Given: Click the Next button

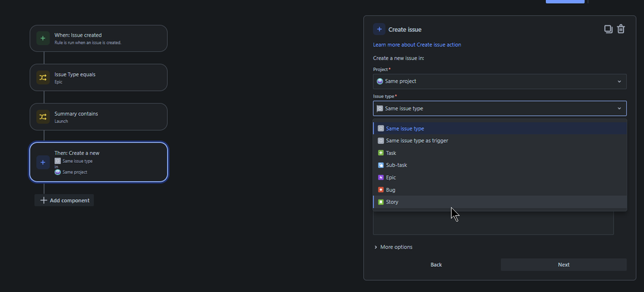Looking at the screenshot, I should 563,265.
